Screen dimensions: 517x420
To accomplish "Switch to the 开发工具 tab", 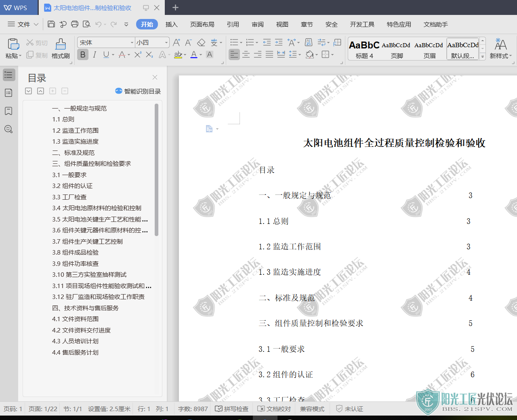I will (x=362, y=24).
